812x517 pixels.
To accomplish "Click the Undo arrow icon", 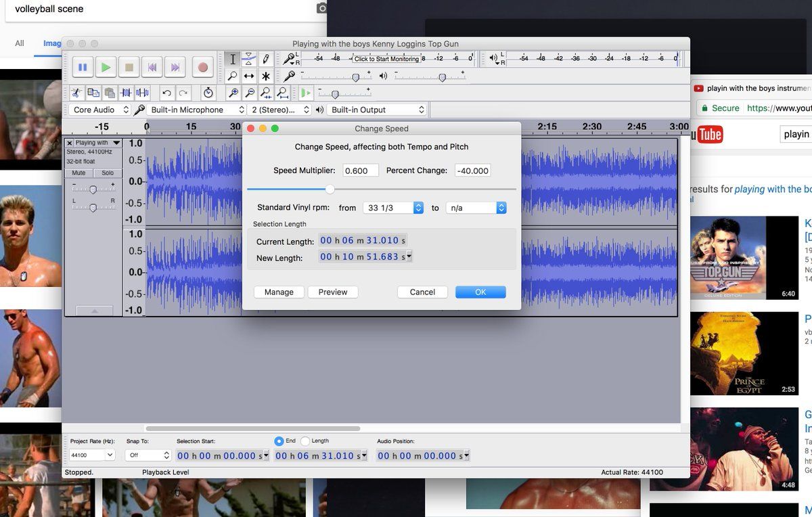I will coord(166,93).
